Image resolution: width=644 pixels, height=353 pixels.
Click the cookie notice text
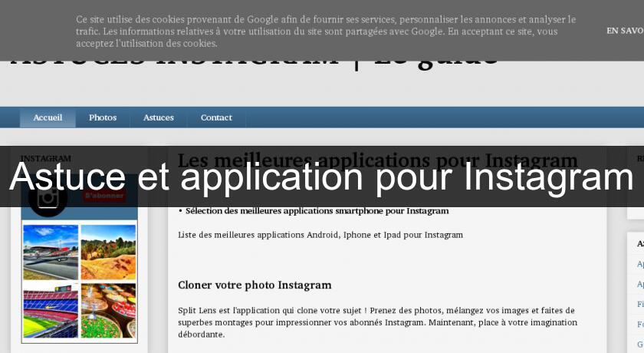click(326, 31)
